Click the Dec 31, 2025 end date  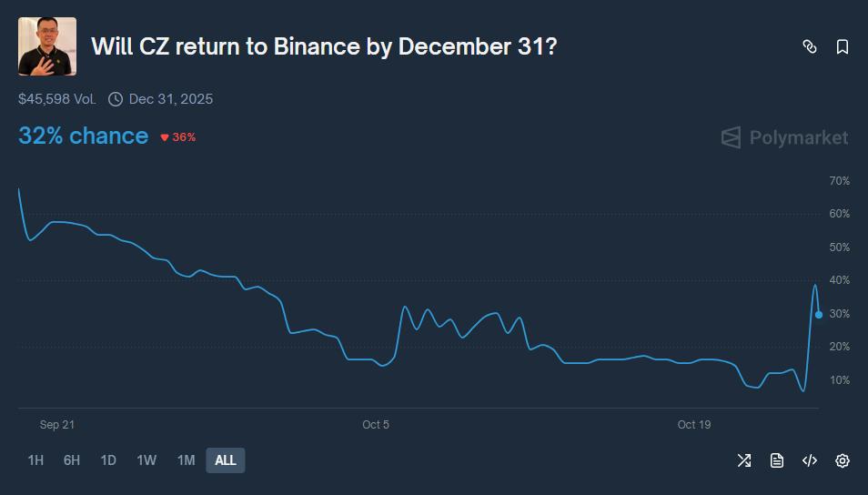click(x=171, y=98)
